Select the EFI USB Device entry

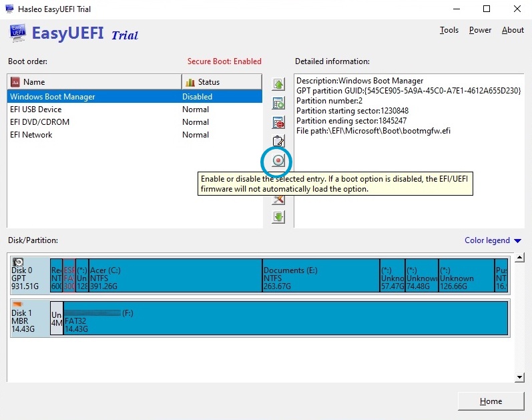(35, 110)
